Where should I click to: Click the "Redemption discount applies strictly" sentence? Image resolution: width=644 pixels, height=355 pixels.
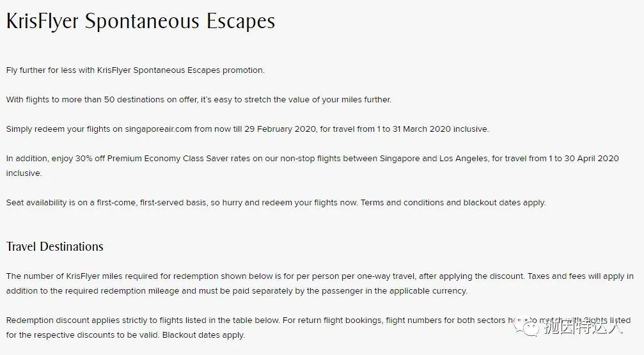[x=143, y=320]
